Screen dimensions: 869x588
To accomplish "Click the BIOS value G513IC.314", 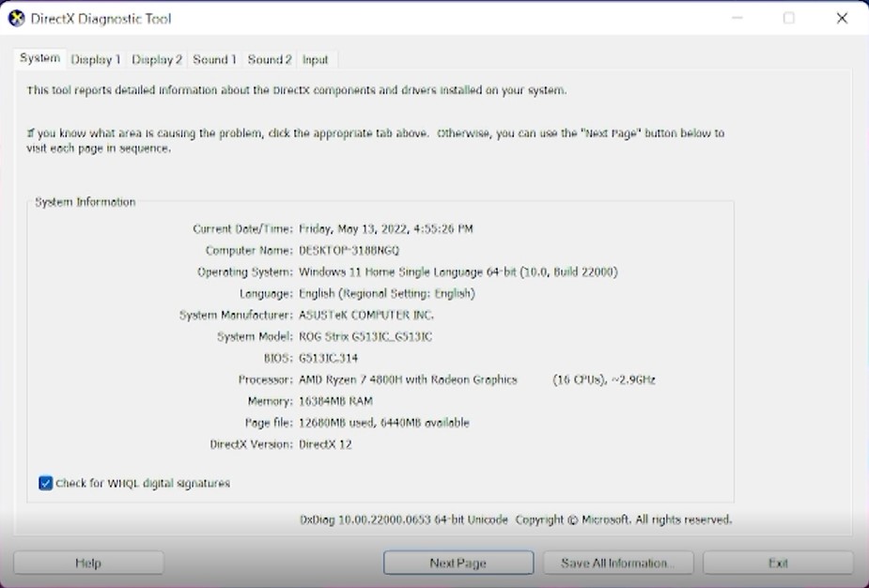I will click(328, 359).
